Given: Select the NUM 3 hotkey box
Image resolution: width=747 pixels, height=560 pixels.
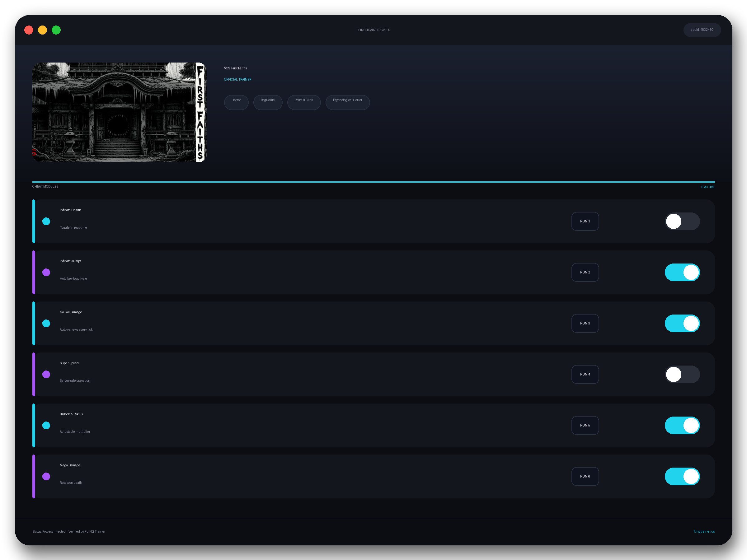Looking at the screenshot, I should 585,323.
